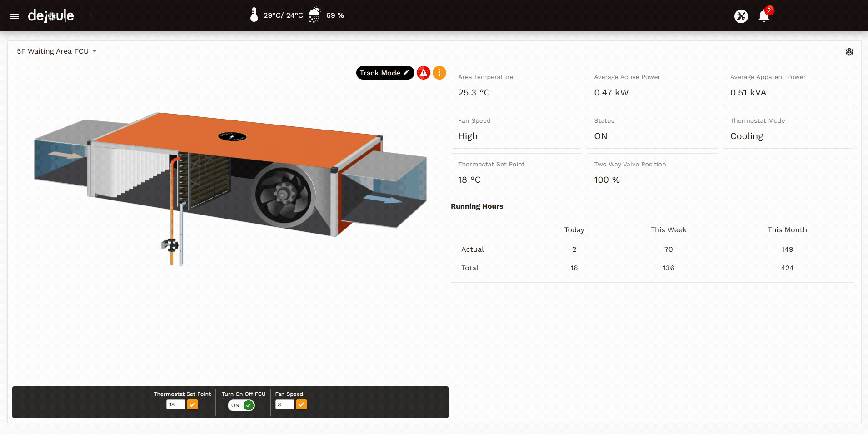
Task: Select the Average Active Power 0.47 kW card
Action: click(652, 85)
